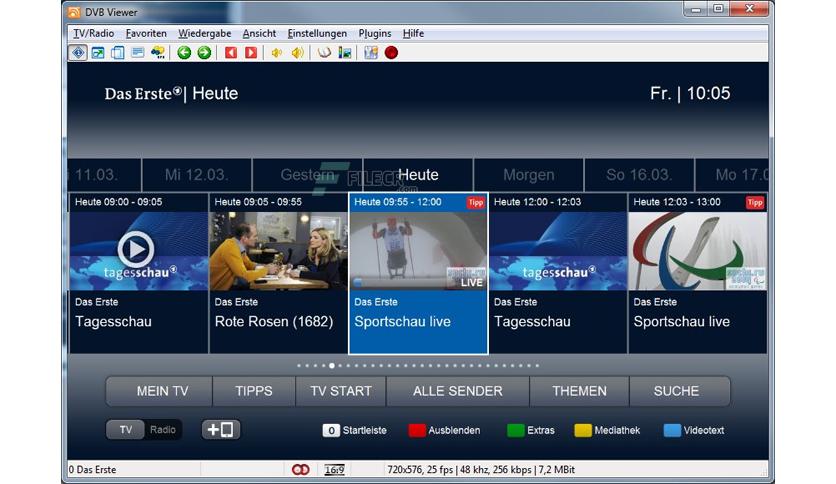Open the options tools toolbar icon
The height and width of the screenshot is (484, 836).
point(371,53)
